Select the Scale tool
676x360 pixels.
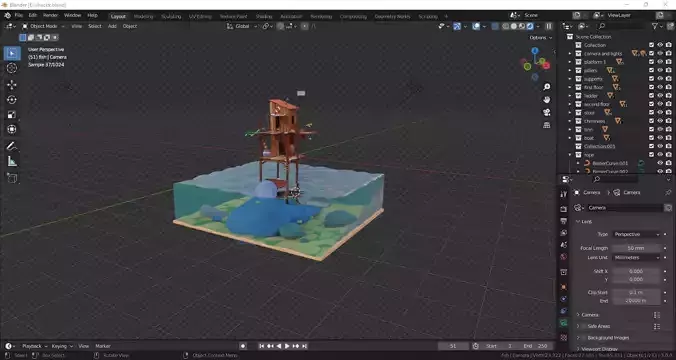click(12, 115)
